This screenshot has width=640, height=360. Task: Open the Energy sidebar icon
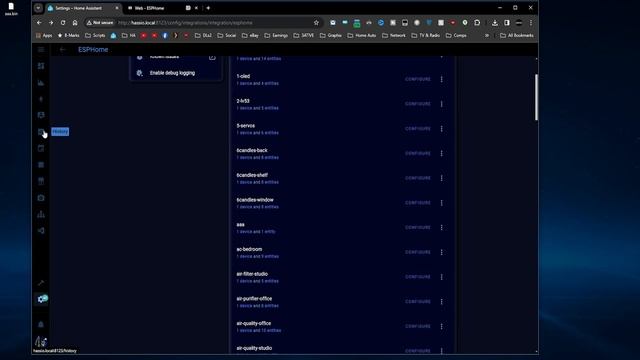[x=41, y=99]
